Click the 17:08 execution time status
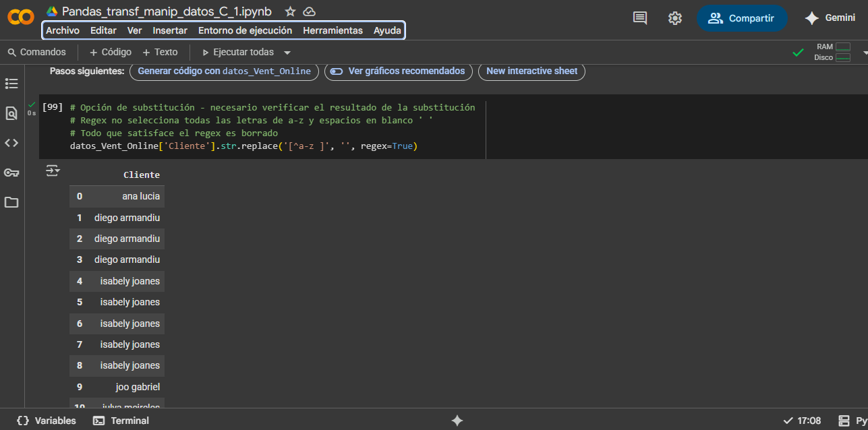The height and width of the screenshot is (430, 868). pos(802,421)
